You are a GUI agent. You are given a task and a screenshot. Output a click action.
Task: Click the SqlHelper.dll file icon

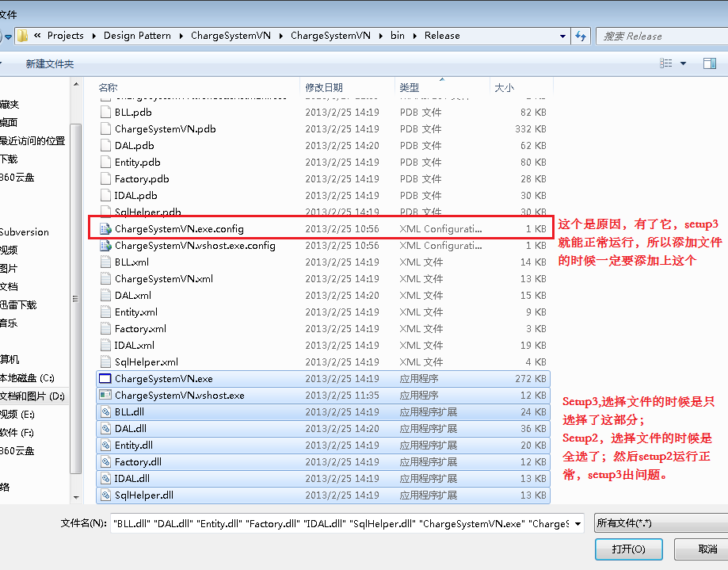point(106,495)
